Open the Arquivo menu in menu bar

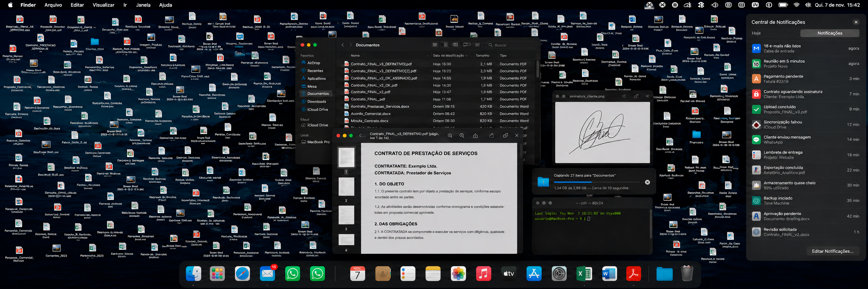coord(53,5)
